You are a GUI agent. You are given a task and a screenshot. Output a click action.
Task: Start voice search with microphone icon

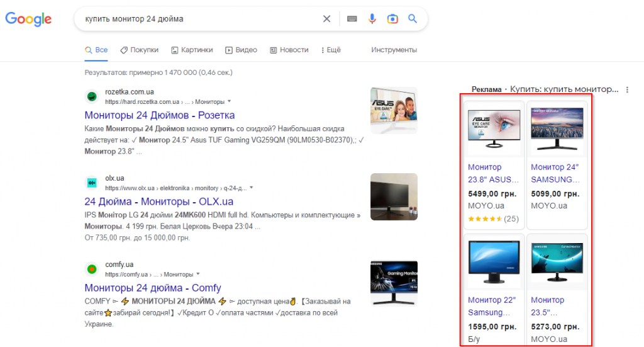(x=372, y=19)
